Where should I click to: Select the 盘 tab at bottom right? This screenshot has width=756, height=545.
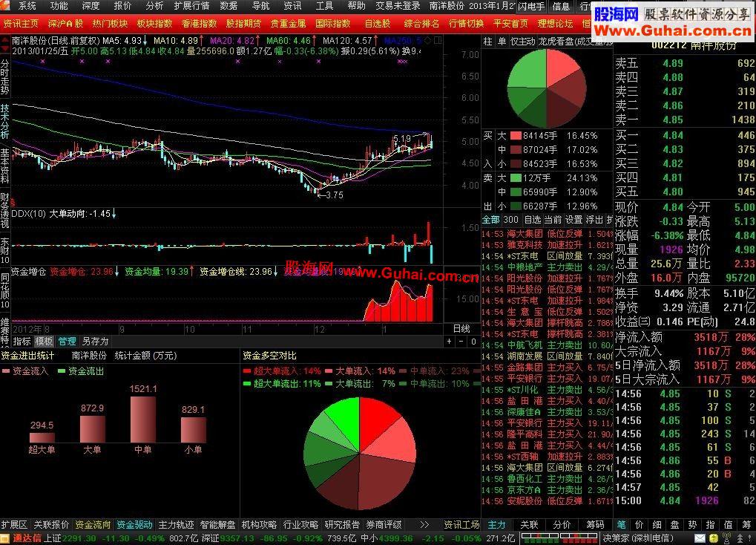674,524
